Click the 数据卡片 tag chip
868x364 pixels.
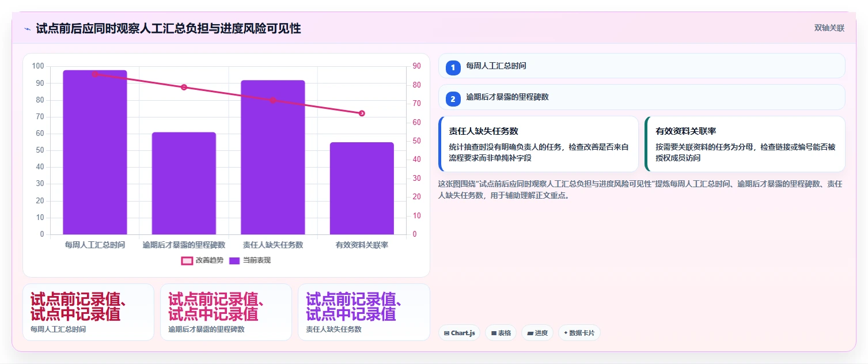coord(579,333)
